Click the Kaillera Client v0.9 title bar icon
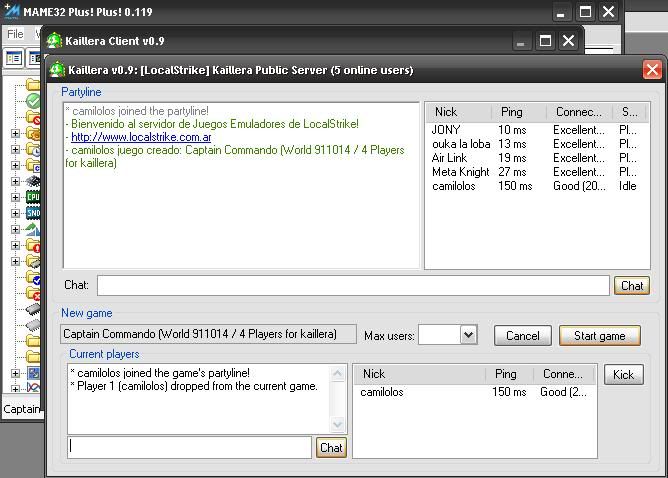This screenshot has width=668, height=478. point(55,41)
